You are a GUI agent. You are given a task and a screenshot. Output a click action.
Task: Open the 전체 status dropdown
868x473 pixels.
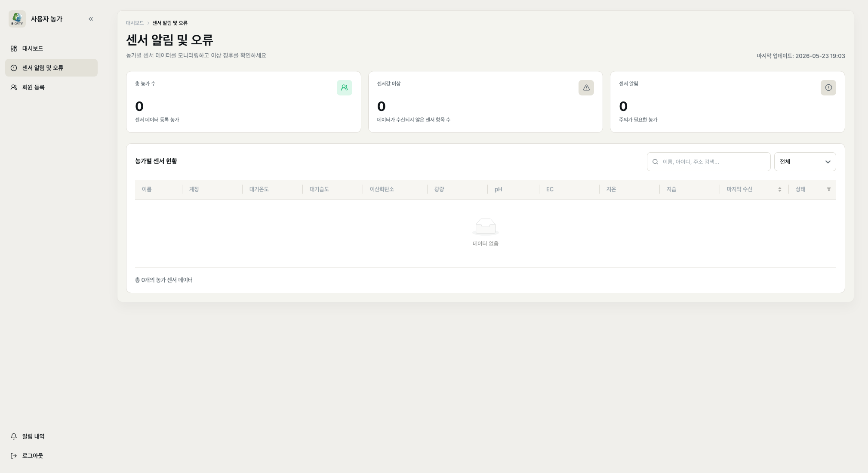805,162
